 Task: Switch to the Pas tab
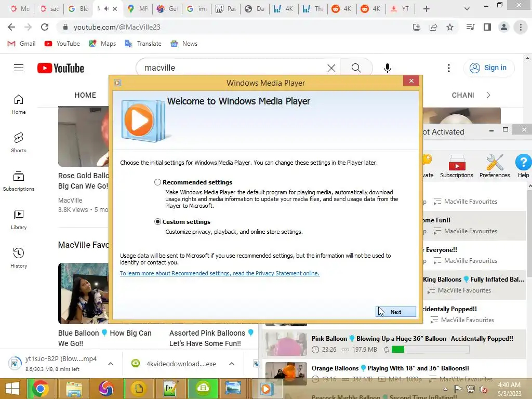coord(226,9)
